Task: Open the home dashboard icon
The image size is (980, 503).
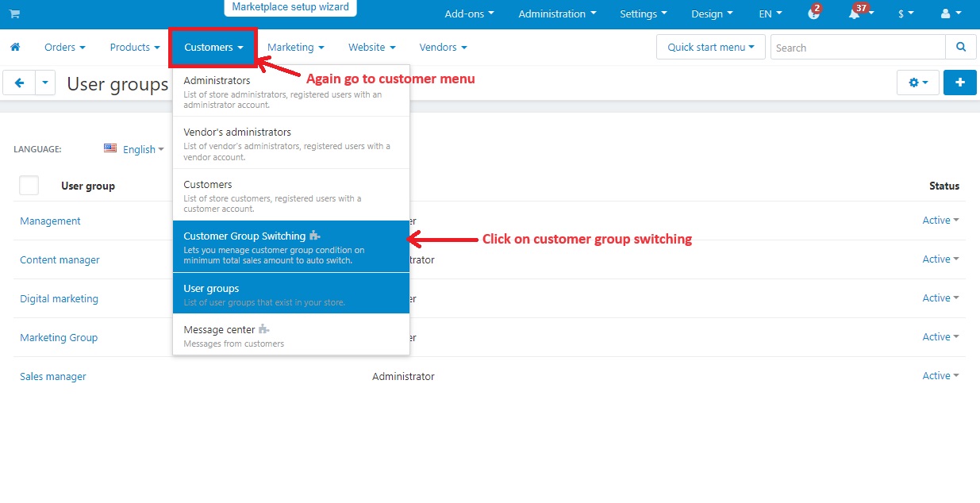Action: point(15,48)
